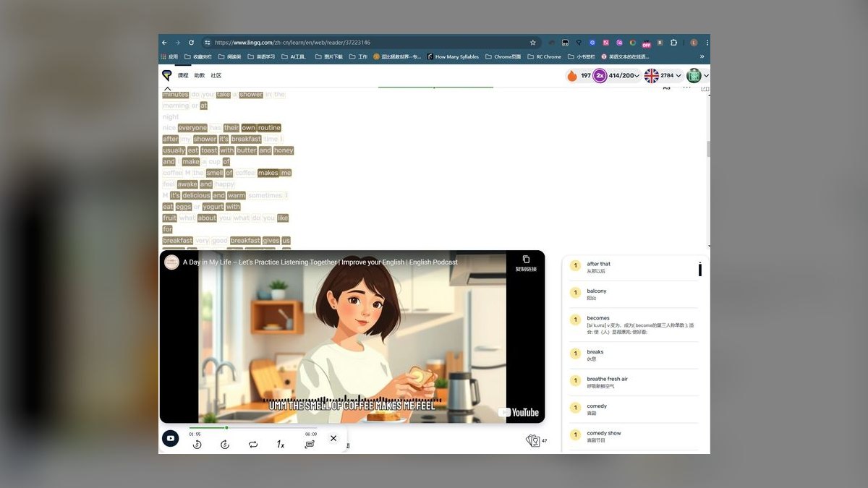Image resolution: width=868 pixels, height=488 pixels.
Task: Click the YouTube logo on video
Action: coord(519,412)
